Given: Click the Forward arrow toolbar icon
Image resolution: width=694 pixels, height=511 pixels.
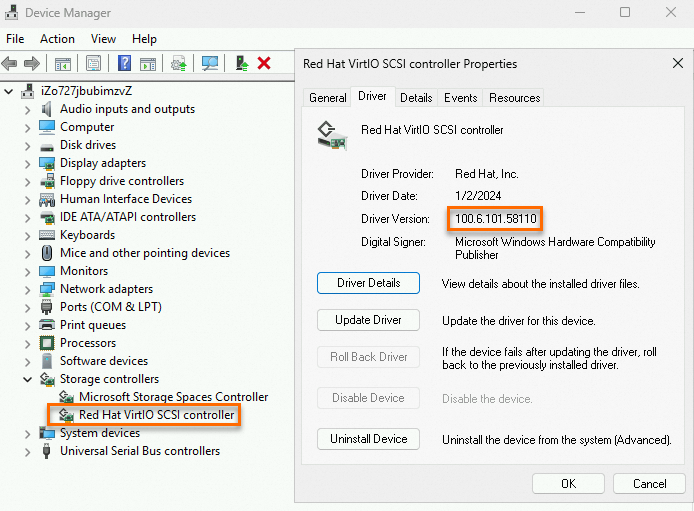Looking at the screenshot, I should pos(32,64).
